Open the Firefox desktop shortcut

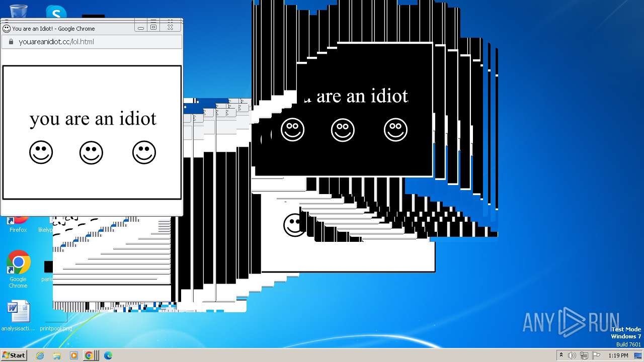click(x=18, y=224)
